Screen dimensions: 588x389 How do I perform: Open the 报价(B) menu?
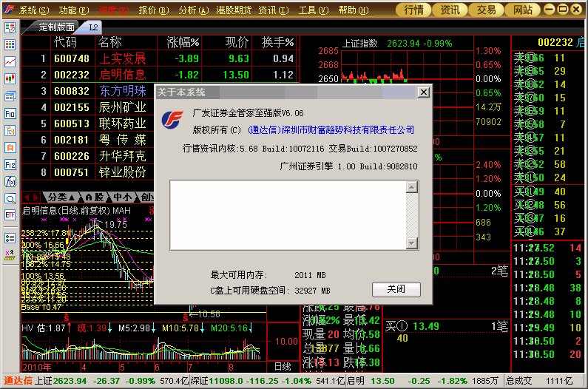[x=154, y=10]
